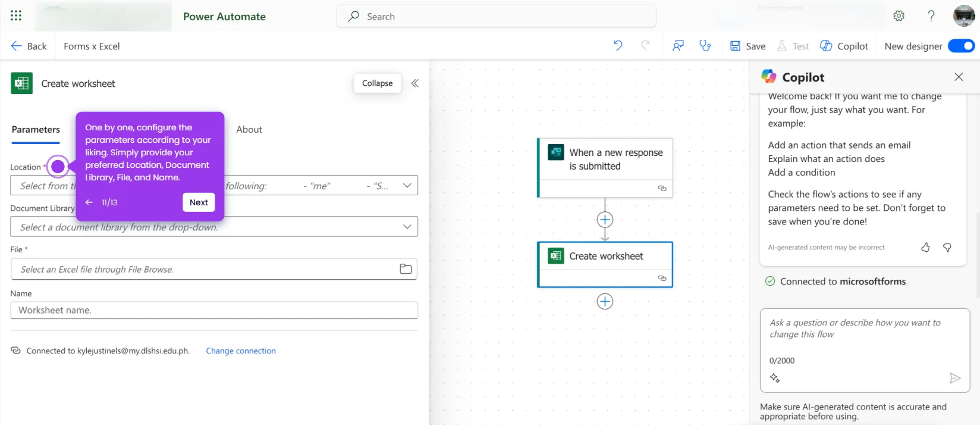
Task: Select the Create worksheet action card
Action: (605, 264)
